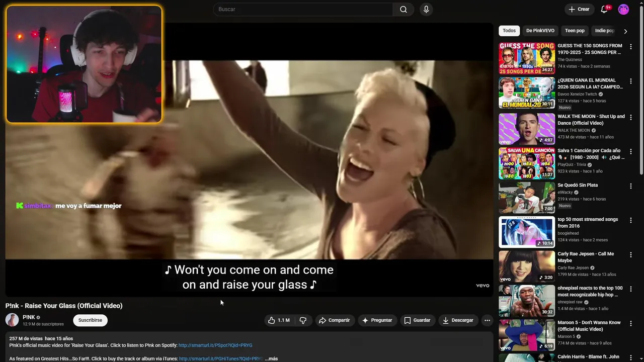Click the search magnifier button
The width and height of the screenshot is (644, 362).
[404, 9]
